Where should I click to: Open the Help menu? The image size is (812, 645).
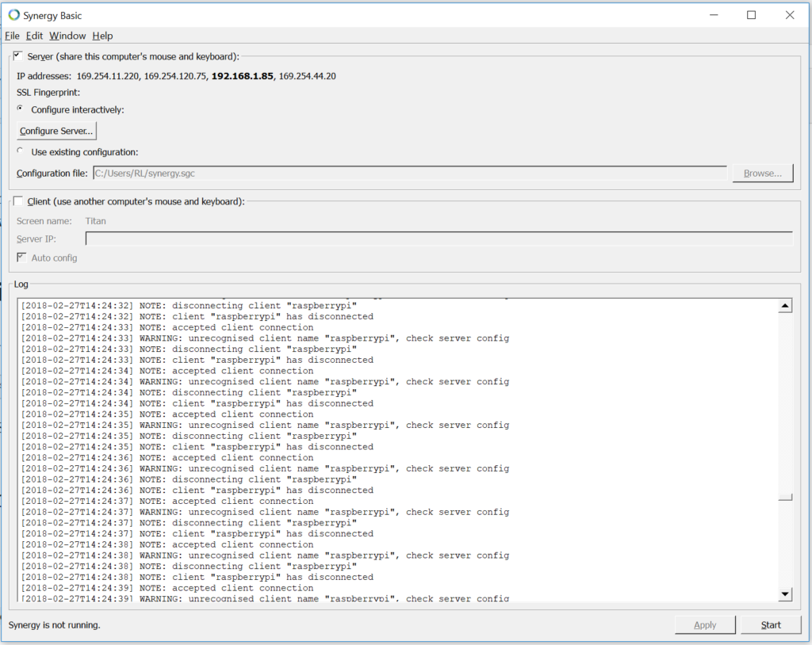pyautogui.click(x=102, y=36)
